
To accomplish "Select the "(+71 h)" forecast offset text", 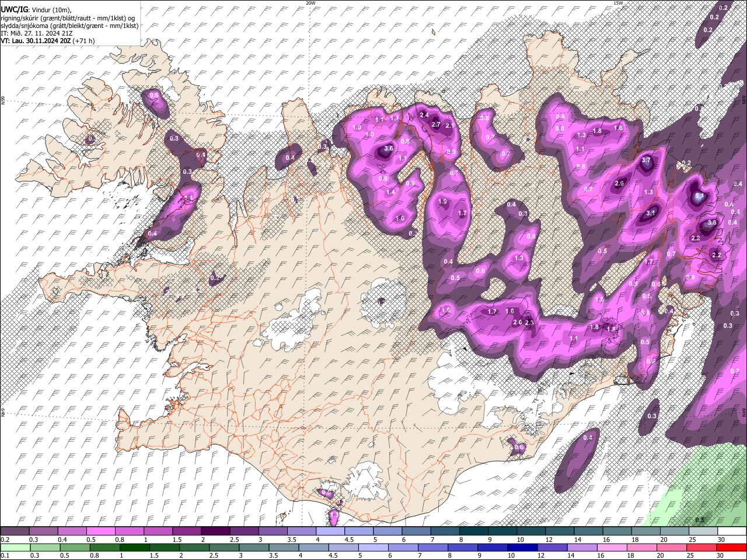I will pyautogui.click(x=84, y=41).
